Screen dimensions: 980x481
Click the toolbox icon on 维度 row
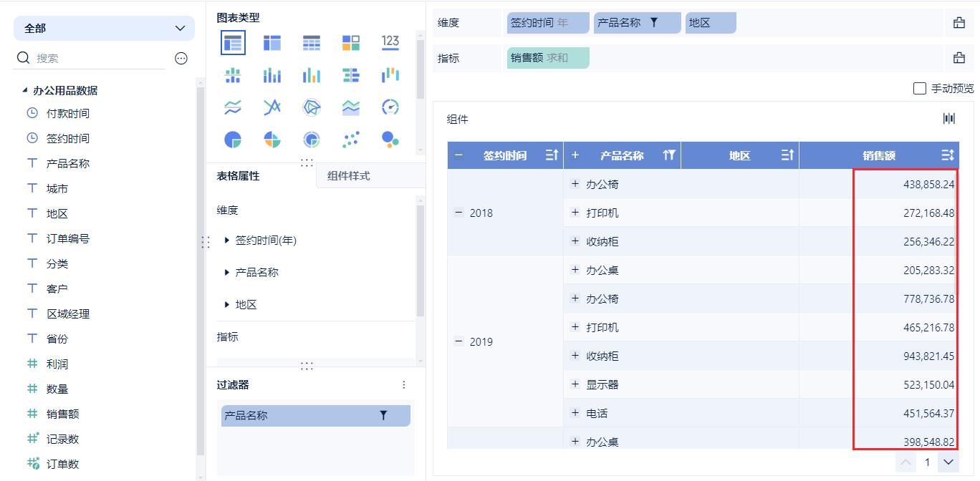point(959,23)
